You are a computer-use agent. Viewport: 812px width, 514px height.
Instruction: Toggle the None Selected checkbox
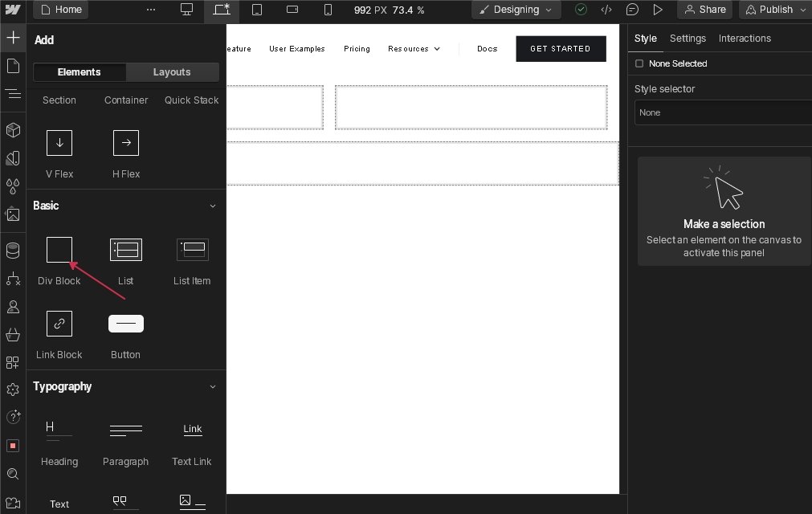[639, 63]
